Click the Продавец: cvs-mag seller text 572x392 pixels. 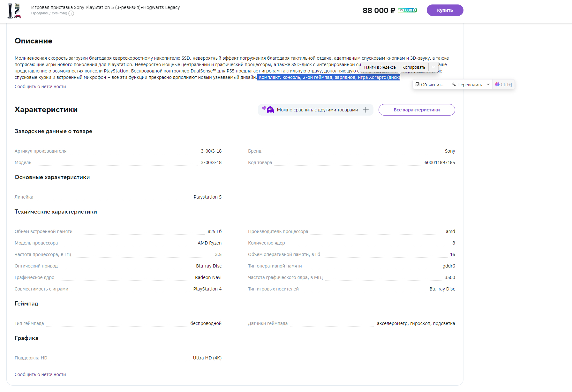click(49, 13)
